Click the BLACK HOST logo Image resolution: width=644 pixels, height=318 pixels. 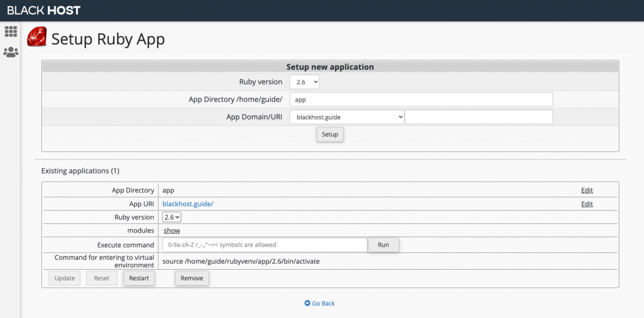pos(43,10)
